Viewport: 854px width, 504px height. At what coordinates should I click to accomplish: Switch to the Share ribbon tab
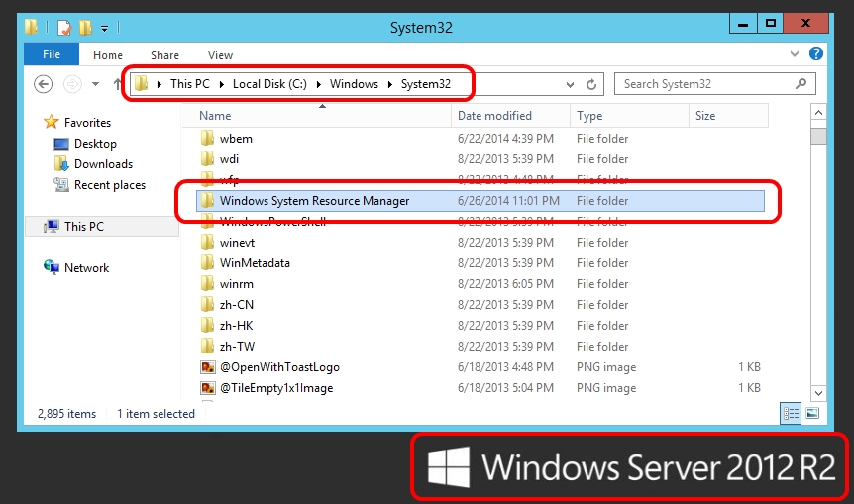(x=164, y=55)
